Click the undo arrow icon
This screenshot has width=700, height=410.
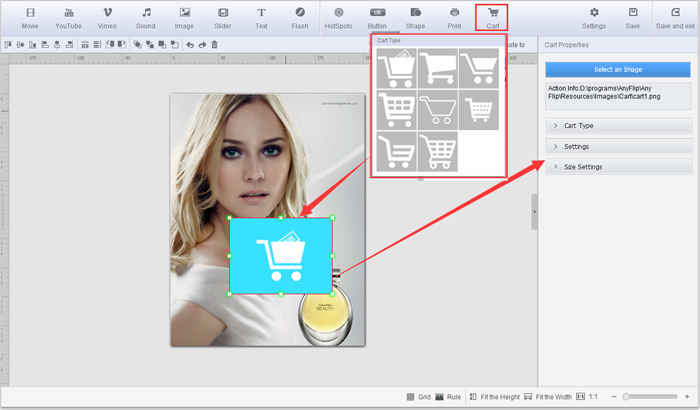point(190,44)
